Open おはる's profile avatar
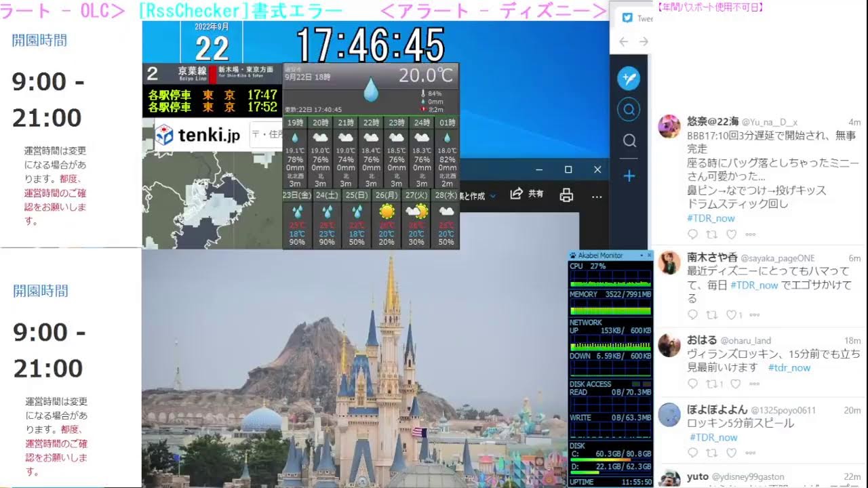The height and width of the screenshot is (488, 868). 669,345
